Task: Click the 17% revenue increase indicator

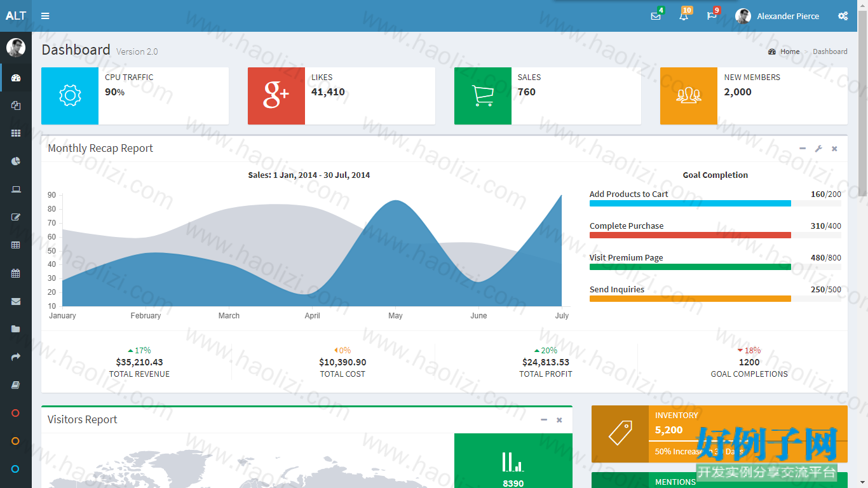Action: point(139,350)
